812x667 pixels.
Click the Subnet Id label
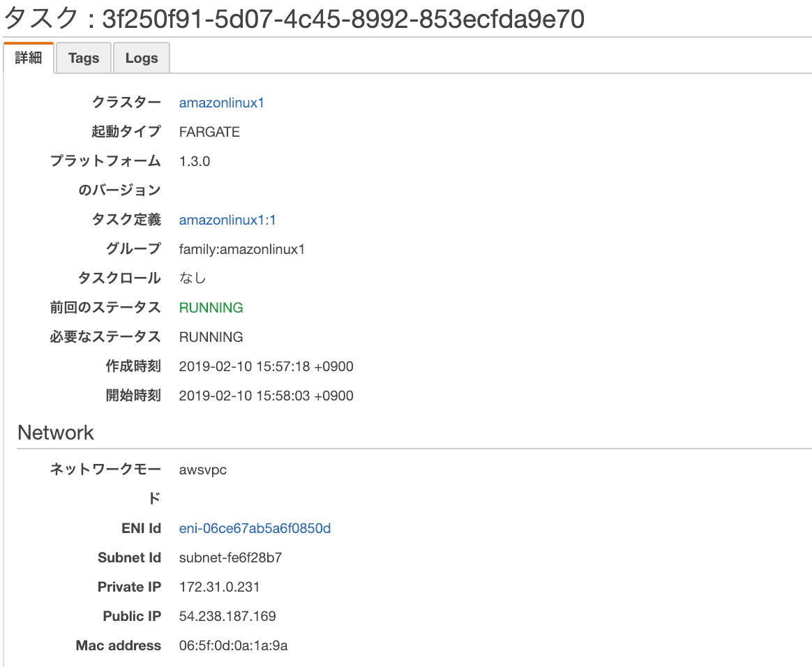130,557
